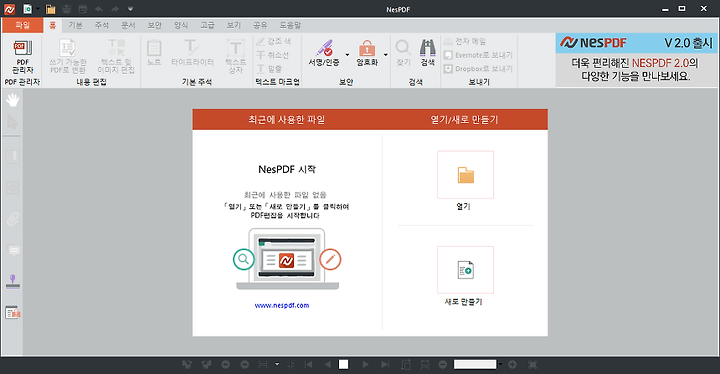Switch to the 기본 ribbon tab

point(75,25)
